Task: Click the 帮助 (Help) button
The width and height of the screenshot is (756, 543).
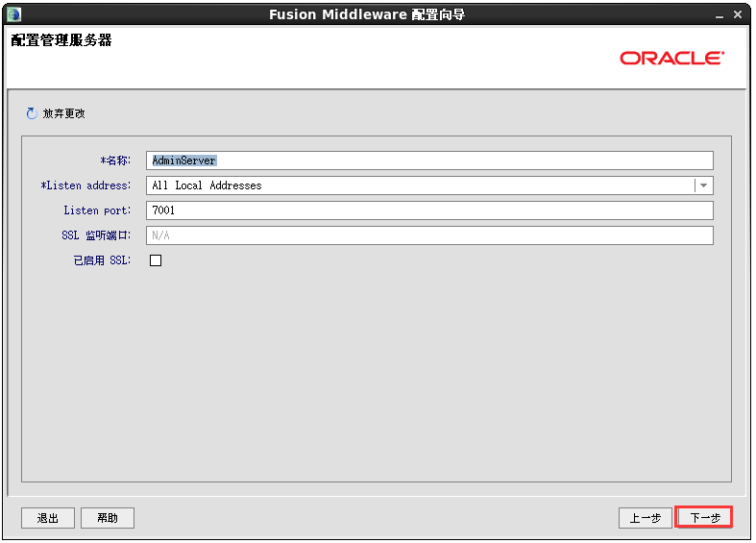Action: (x=108, y=518)
